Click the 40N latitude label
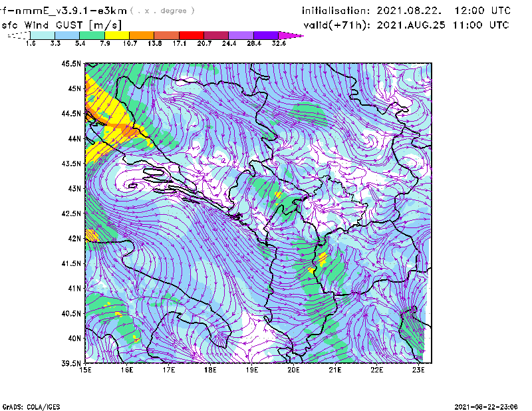Screen dimensions: 532x411 tap(74, 339)
